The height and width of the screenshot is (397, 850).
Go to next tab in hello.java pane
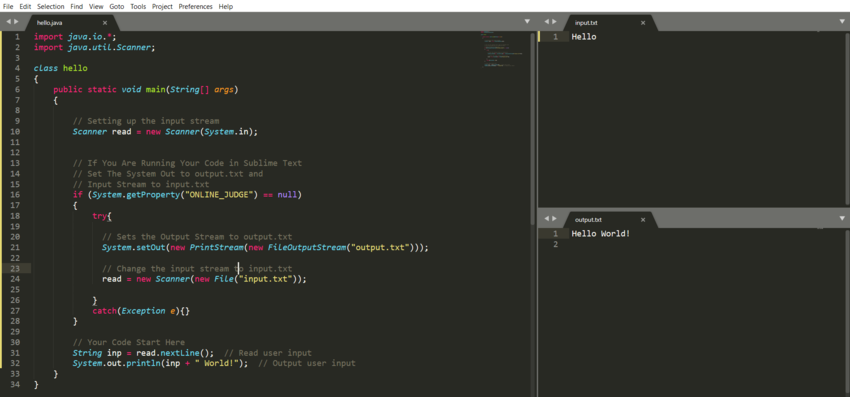[16, 22]
